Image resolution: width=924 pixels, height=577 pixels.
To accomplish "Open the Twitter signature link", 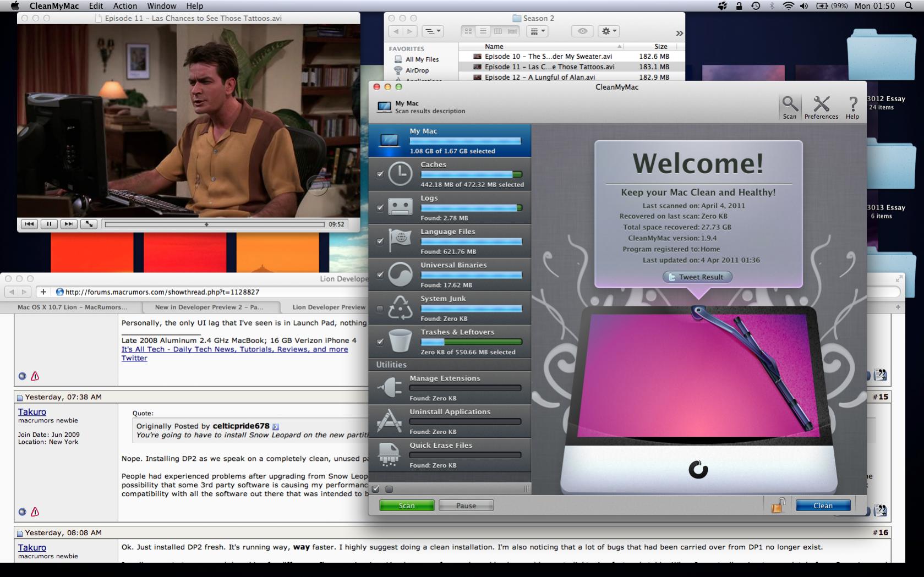I will click(x=134, y=358).
